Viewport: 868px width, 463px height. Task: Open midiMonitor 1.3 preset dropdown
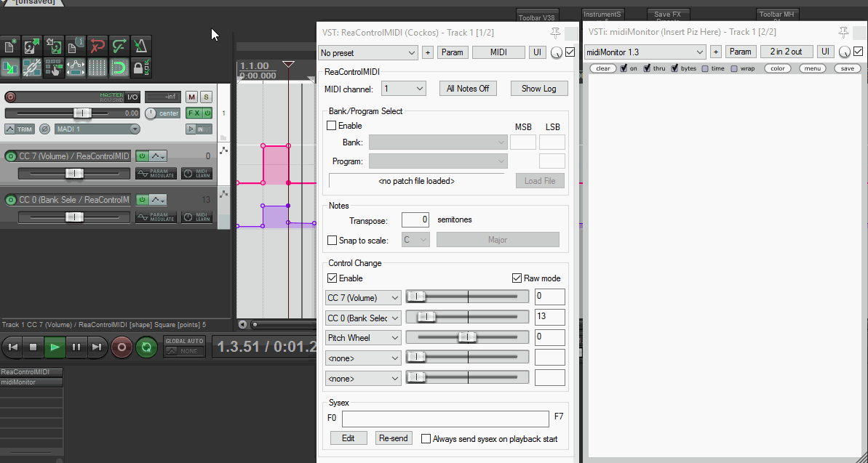[645, 52]
